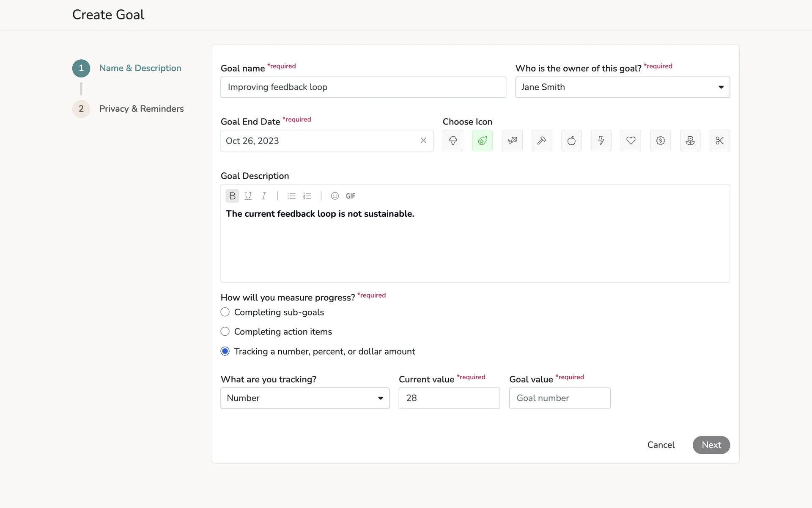
Task: Open Name & Description step
Action: [x=140, y=68]
